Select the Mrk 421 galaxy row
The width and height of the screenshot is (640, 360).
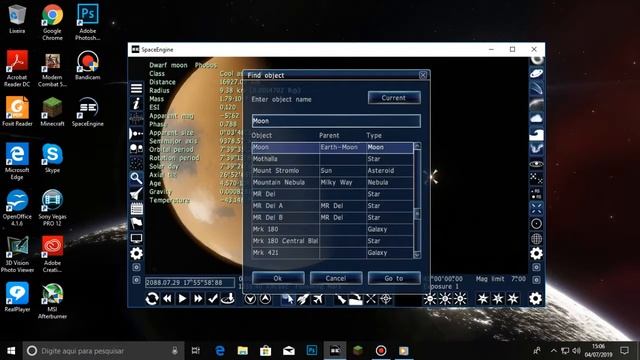(x=332, y=253)
